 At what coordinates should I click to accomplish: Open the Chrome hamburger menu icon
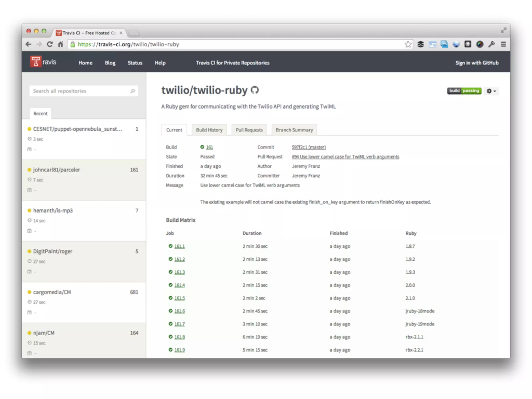pos(503,44)
